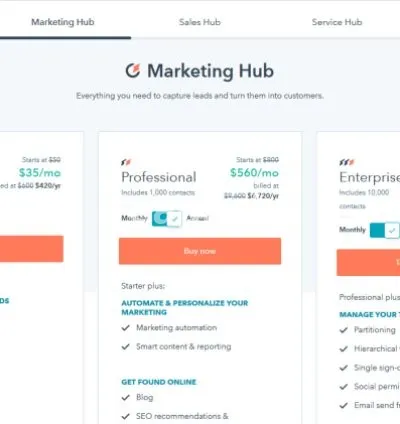
Task: Click the Starter plan orange buy button
Action: [x=32, y=249]
